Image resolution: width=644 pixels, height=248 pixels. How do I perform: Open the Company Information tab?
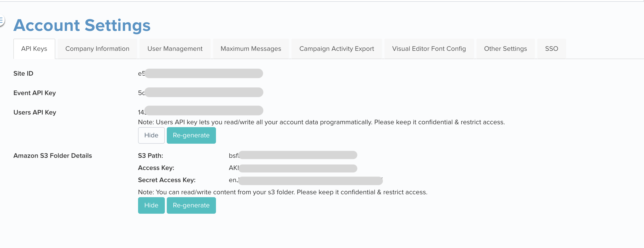point(97,49)
